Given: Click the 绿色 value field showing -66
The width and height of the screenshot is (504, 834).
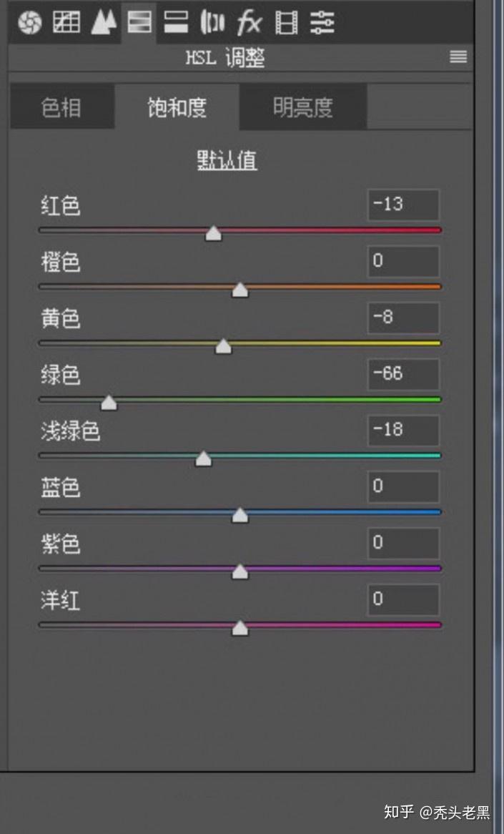Looking at the screenshot, I should 402,374.
